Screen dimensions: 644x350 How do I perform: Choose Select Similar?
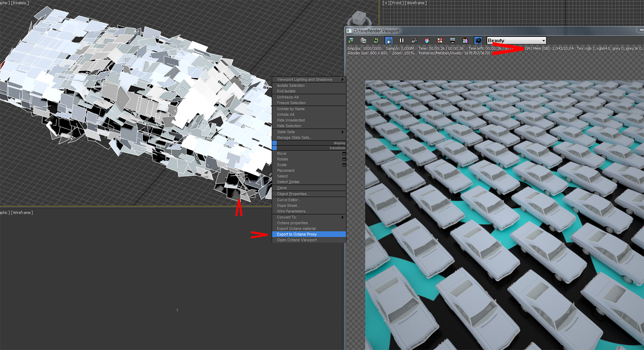[309, 182]
